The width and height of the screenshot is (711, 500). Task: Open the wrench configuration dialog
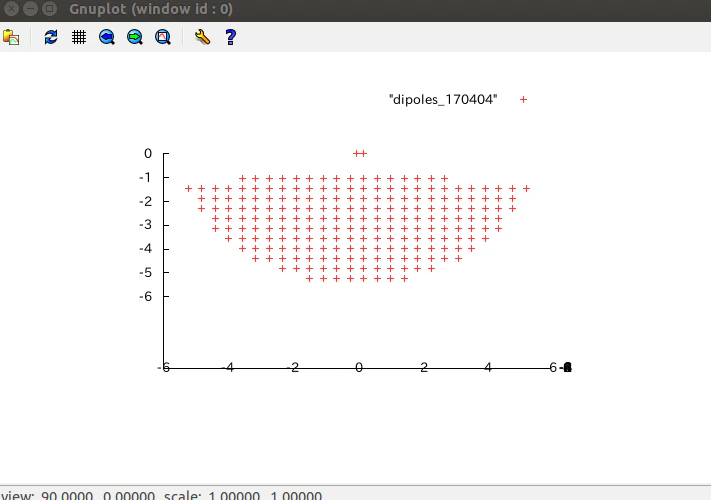[202, 37]
